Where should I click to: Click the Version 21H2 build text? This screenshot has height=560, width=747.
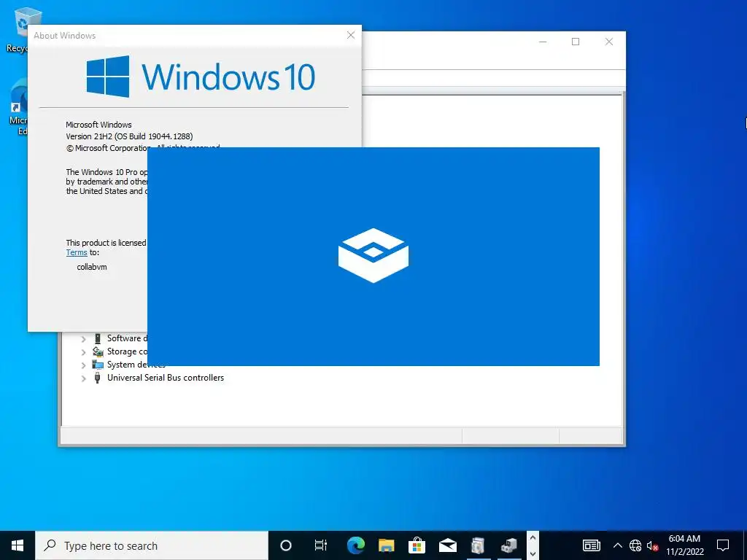pyautogui.click(x=129, y=136)
